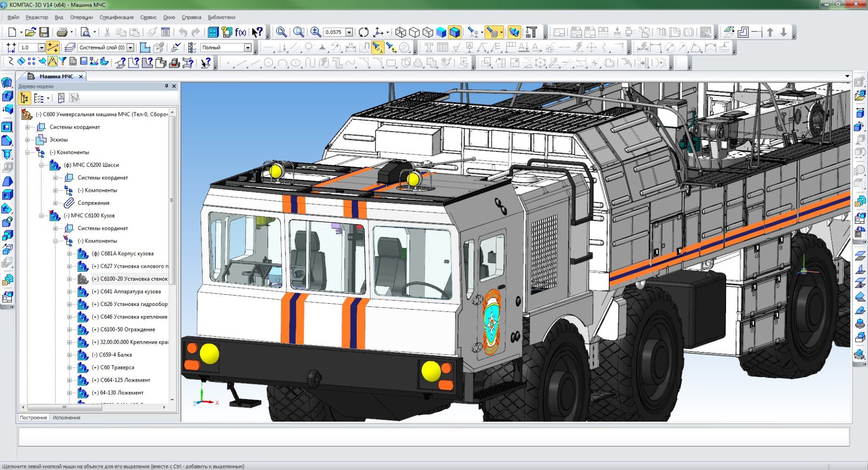Open the Системный слой layer dropdown
Viewport: 868px width, 470px height.
[131, 47]
